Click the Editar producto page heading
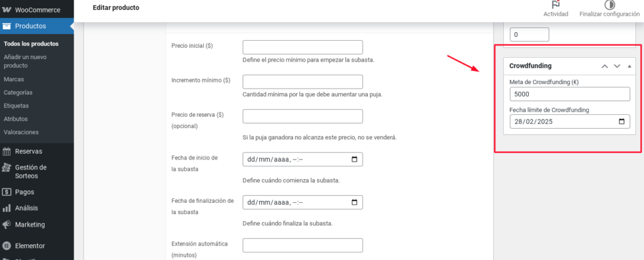Viewport: 644px width, 260px height. 116,8
